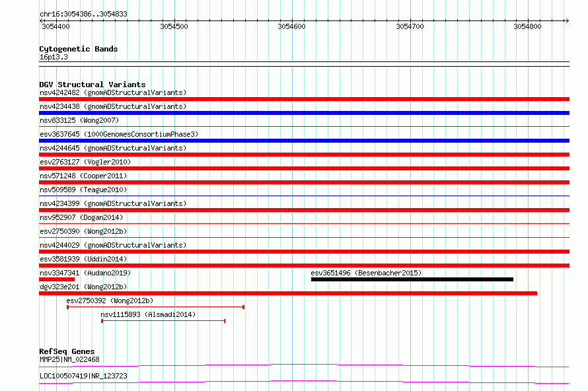The height and width of the screenshot is (391, 588).
Task: Open the nsv952907 (Dogan2014) label
Action: point(81,217)
